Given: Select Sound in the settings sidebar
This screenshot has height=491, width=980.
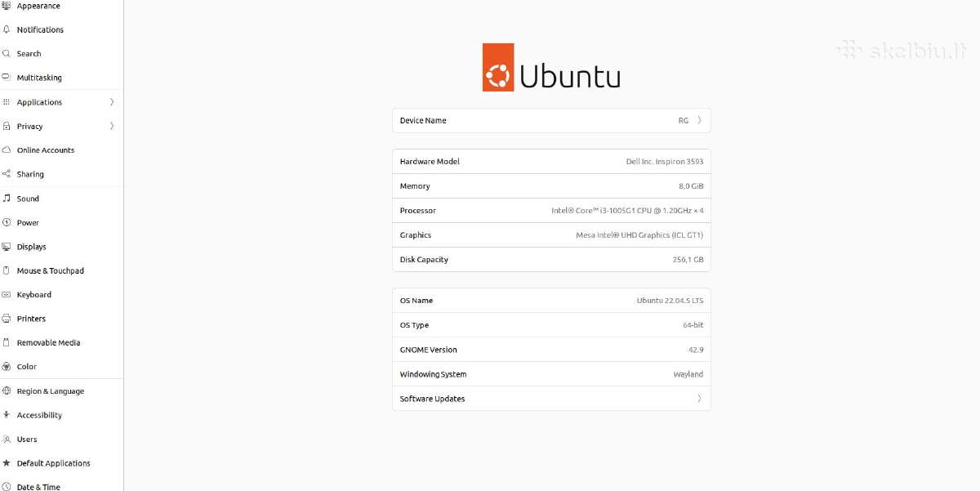Looking at the screenshot, I should [28, 199].
